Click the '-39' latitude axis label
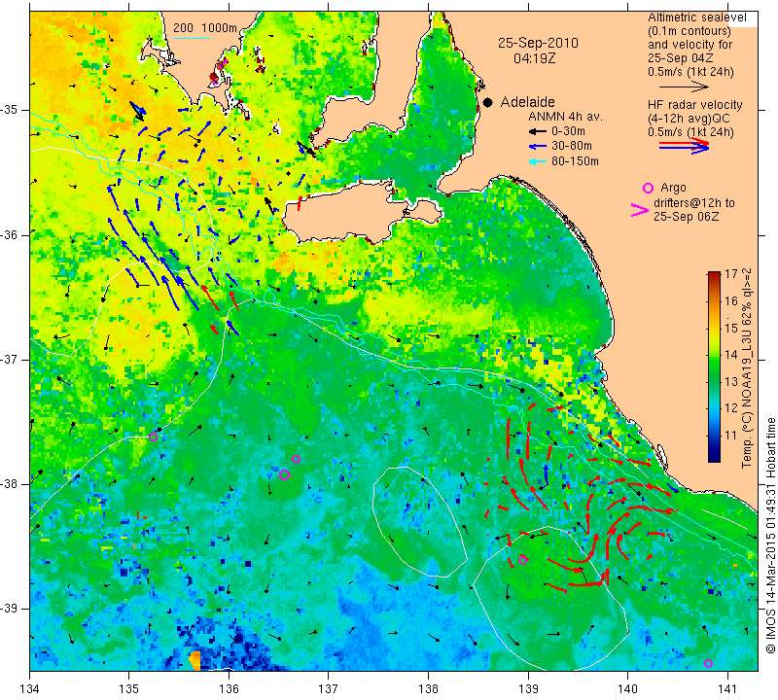 [9, 609]
